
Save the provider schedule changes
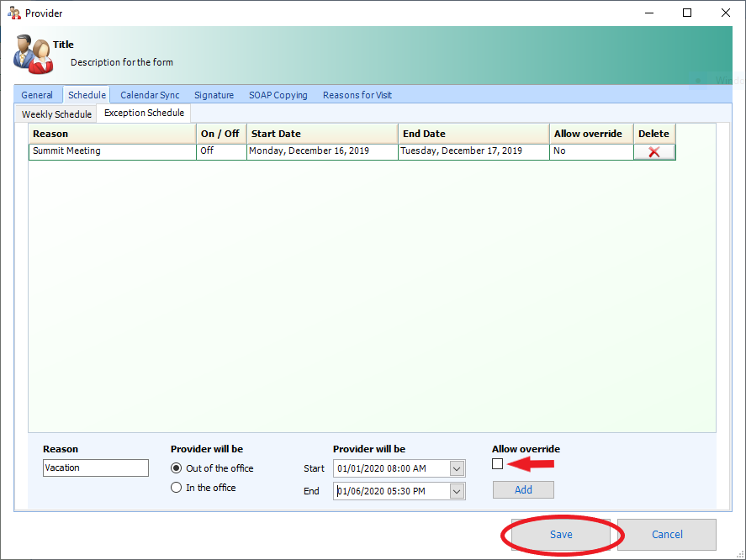click(560, 534)
